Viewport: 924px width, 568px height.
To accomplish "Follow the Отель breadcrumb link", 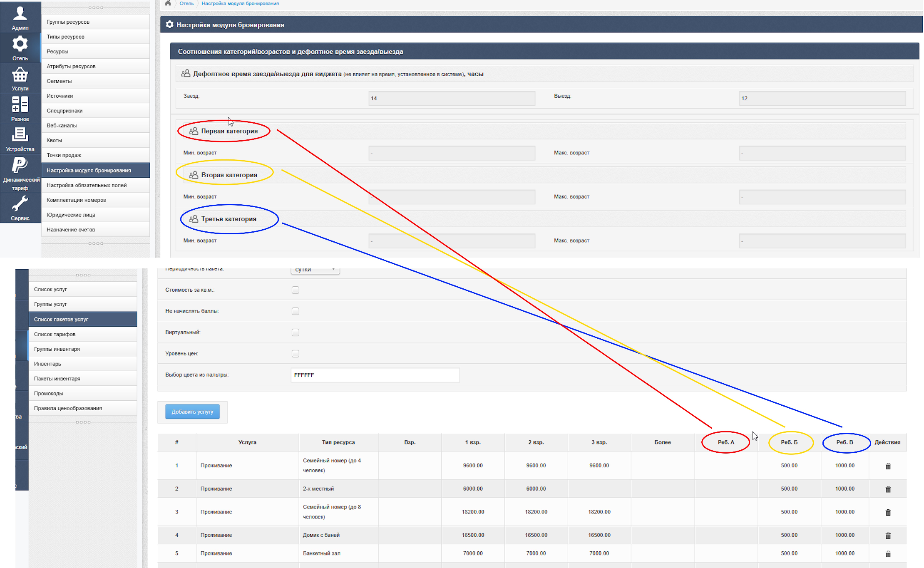I will coord(186,3).
